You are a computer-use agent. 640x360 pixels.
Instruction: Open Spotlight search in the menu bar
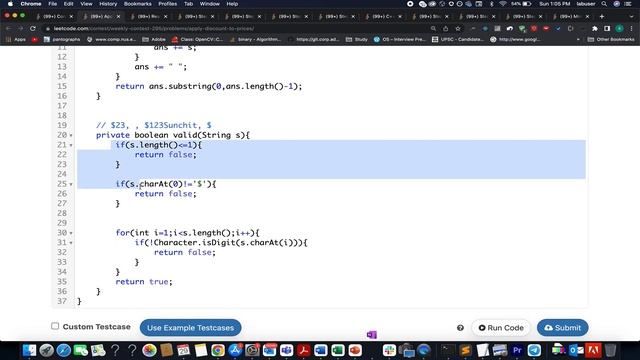pos(604,4)
